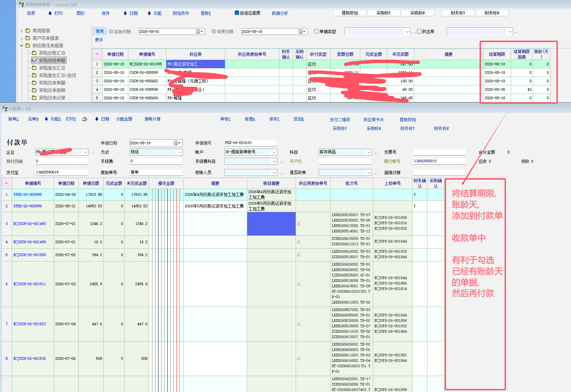Click folder icon beside 采购发生汇总-按月
The image size is (571, 392).
click(x=34, y=75)
